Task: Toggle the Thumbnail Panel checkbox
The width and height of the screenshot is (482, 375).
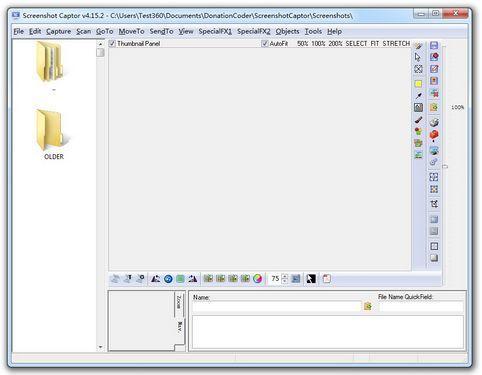Action: [112, 44]
